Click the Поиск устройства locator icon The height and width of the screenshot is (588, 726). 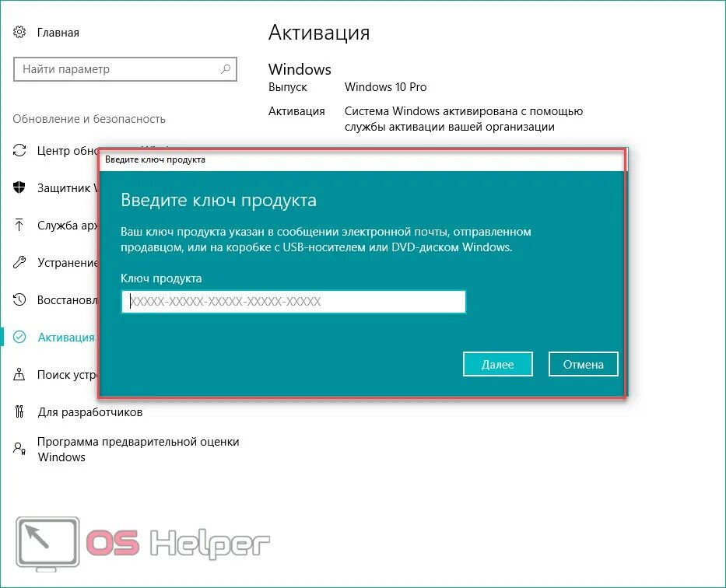(x=19, y=374)
